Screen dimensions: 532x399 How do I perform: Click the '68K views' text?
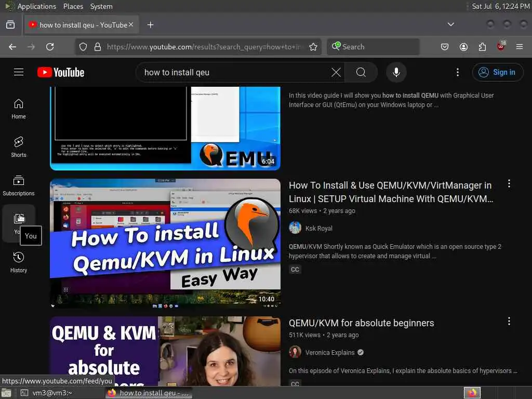coord(303,211)
